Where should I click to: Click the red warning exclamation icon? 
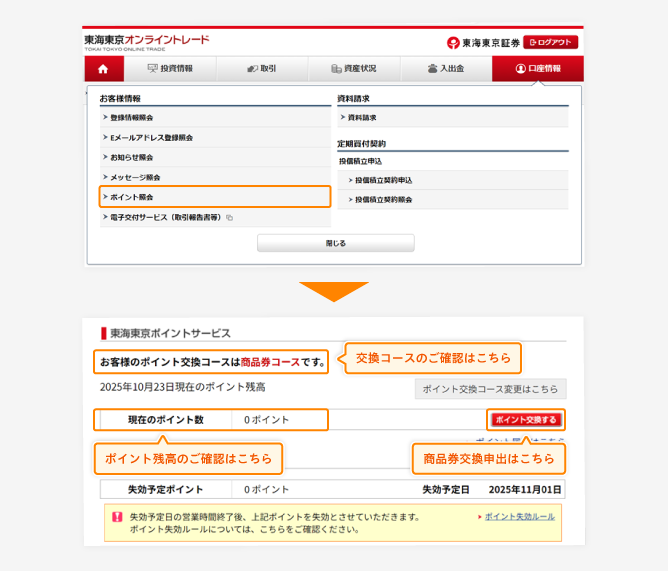[x=117, y=518]
